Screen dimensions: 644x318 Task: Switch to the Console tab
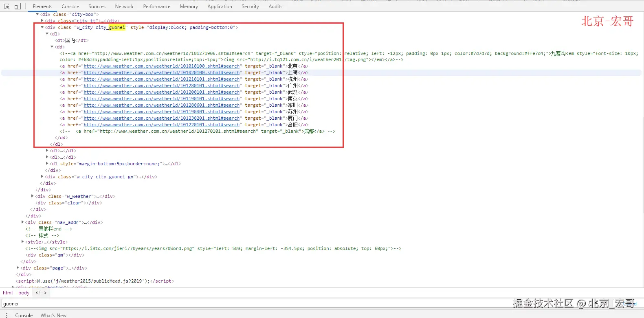(x=70, y=7)
